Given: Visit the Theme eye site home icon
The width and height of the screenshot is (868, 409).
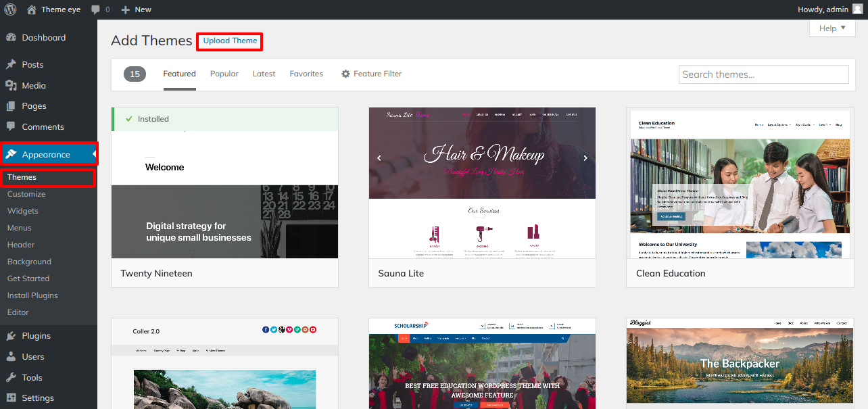Looking at the screenshot, I should (x=32, y=9).
